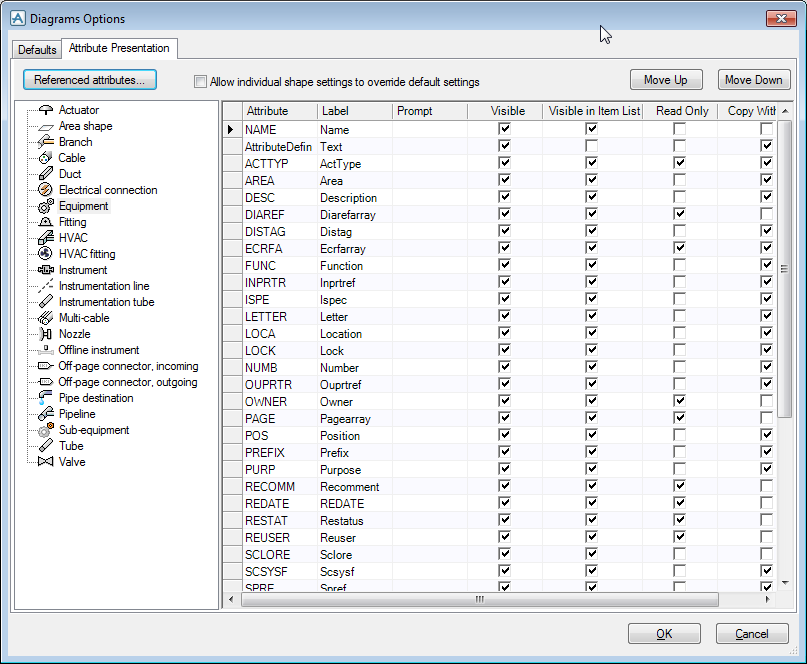Click the vertical scrollbar up arrow
Screen dimensions: 807x664
pos(785,111)
